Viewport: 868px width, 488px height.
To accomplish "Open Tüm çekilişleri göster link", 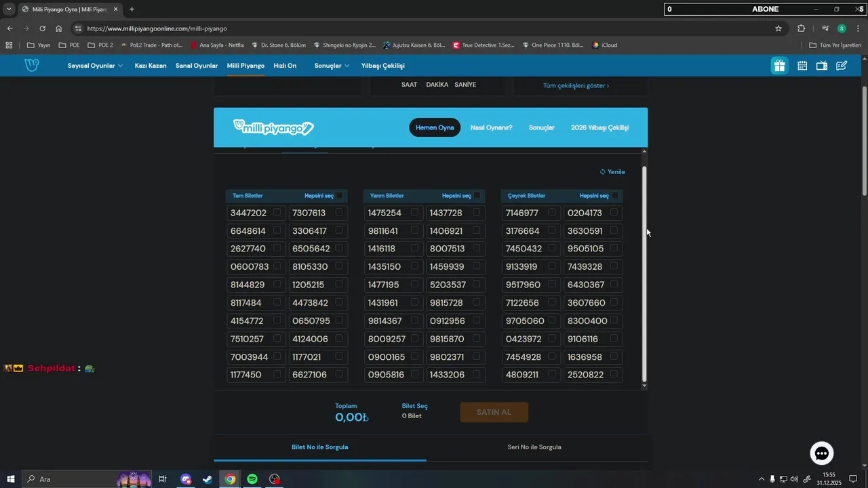I will [x=576, y=86].
